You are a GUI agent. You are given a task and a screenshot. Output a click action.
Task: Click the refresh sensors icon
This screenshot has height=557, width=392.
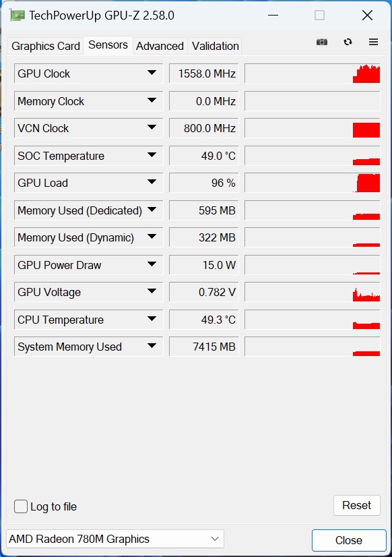pyautogui.click(x=348, y=42)
